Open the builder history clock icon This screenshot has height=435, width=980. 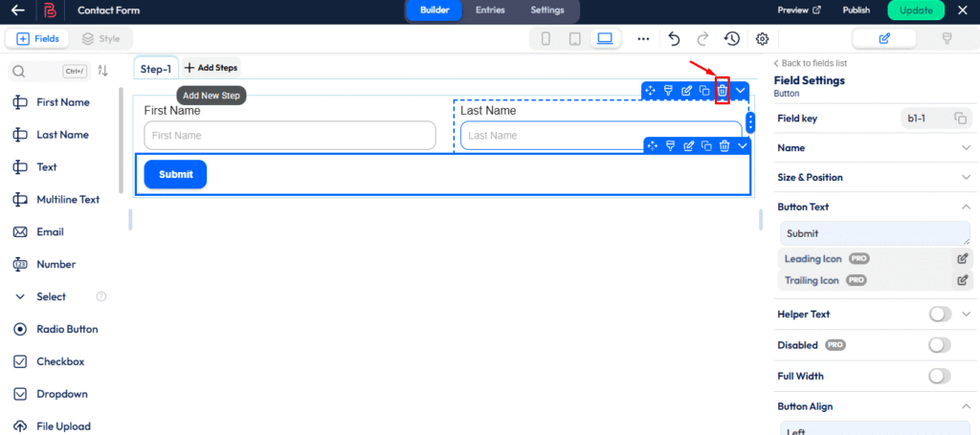pos(732,38)
